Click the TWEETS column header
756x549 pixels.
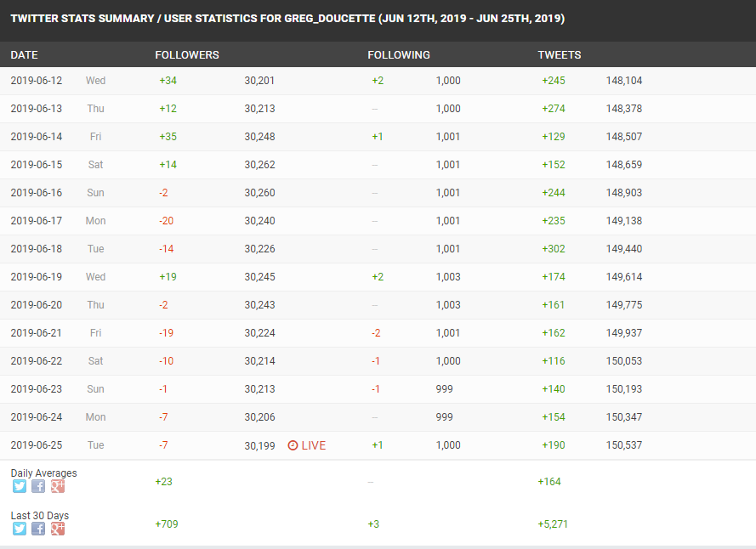coord(560,55)
